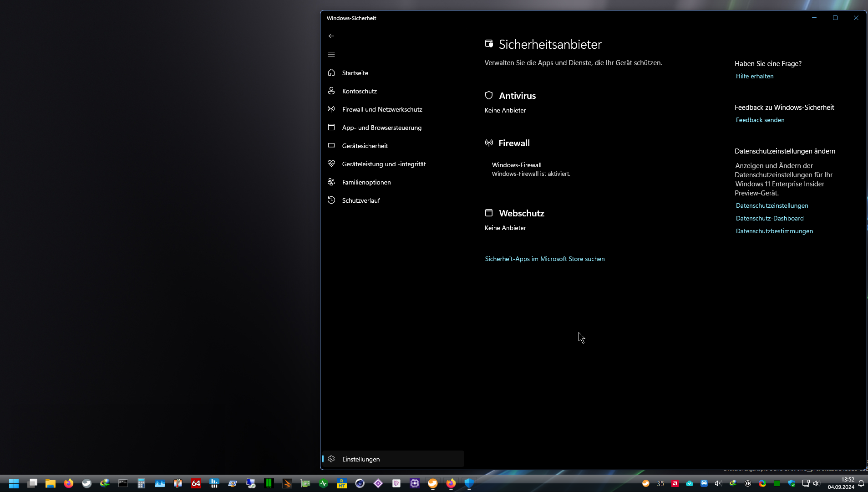Go back using the back arrow
The image size is (868, 492).
331,36
